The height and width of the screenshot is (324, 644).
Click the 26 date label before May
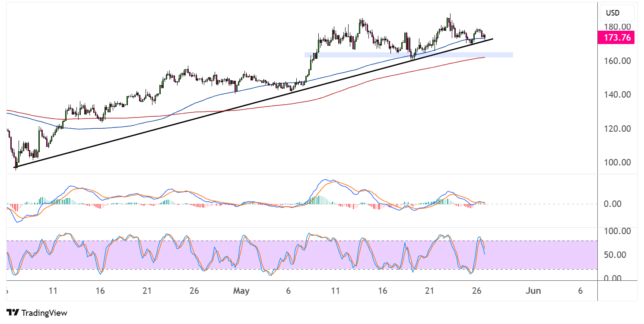click(194, 291)
